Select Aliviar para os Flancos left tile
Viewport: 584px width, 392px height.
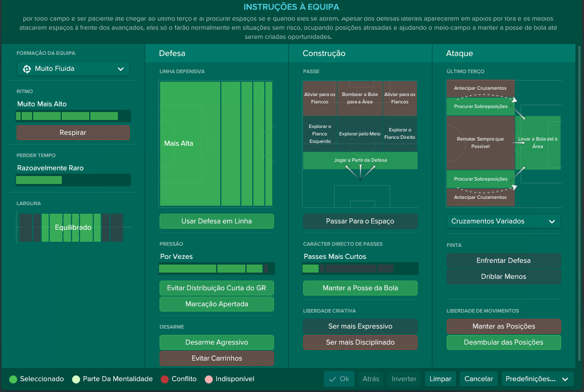320,98
